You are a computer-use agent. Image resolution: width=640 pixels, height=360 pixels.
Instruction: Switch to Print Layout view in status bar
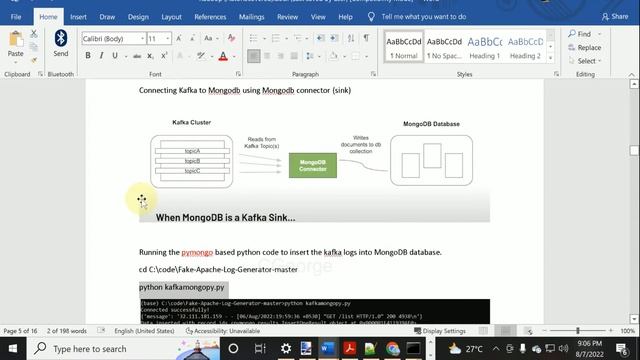[x=506, y=331]
